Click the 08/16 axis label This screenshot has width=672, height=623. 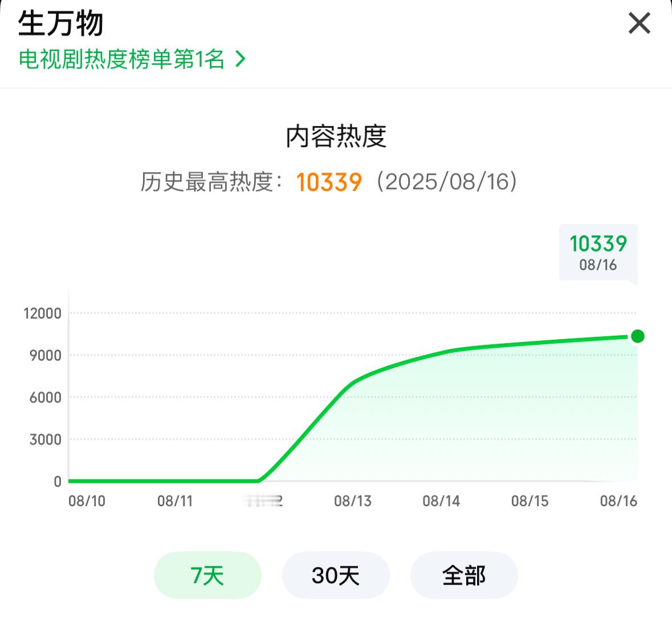(619, 501)
